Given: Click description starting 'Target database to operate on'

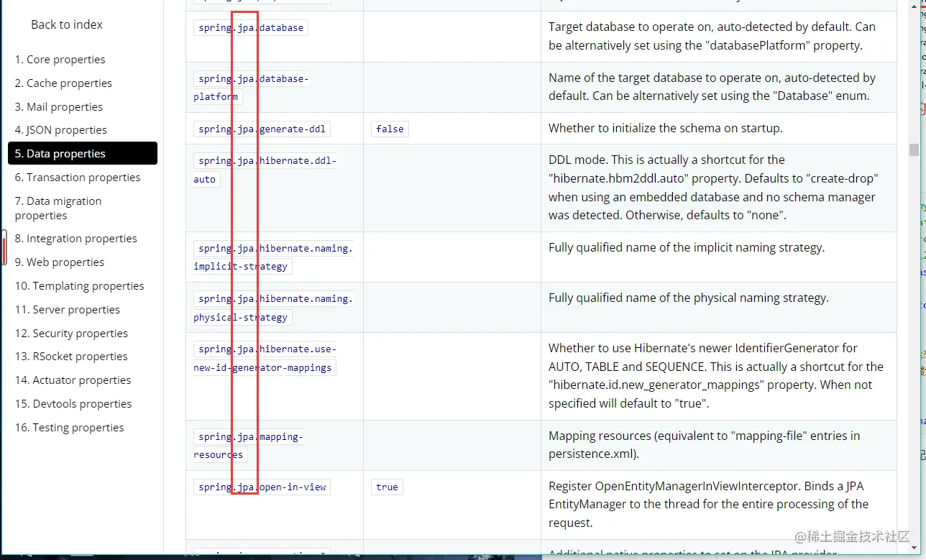Looking at the screenshot, I should point(712,37).
